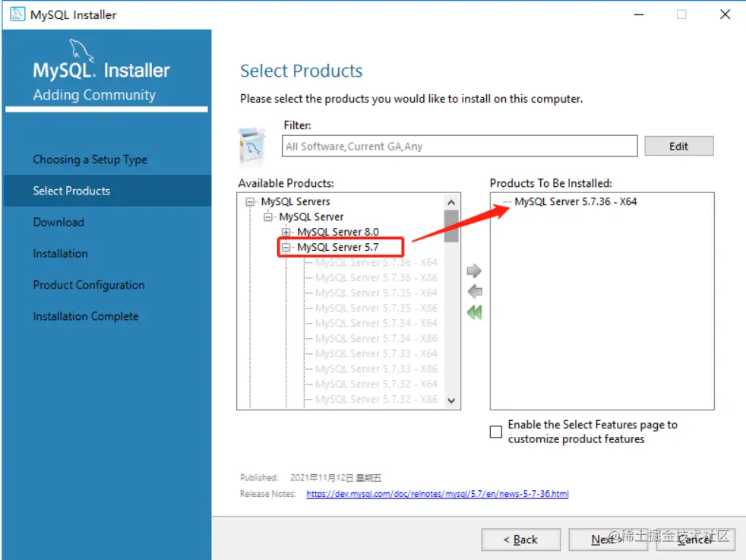This screenshot has width=746, height=560.
Task: Close the MySQL Installer window
Action: click(x=725, y=14)
